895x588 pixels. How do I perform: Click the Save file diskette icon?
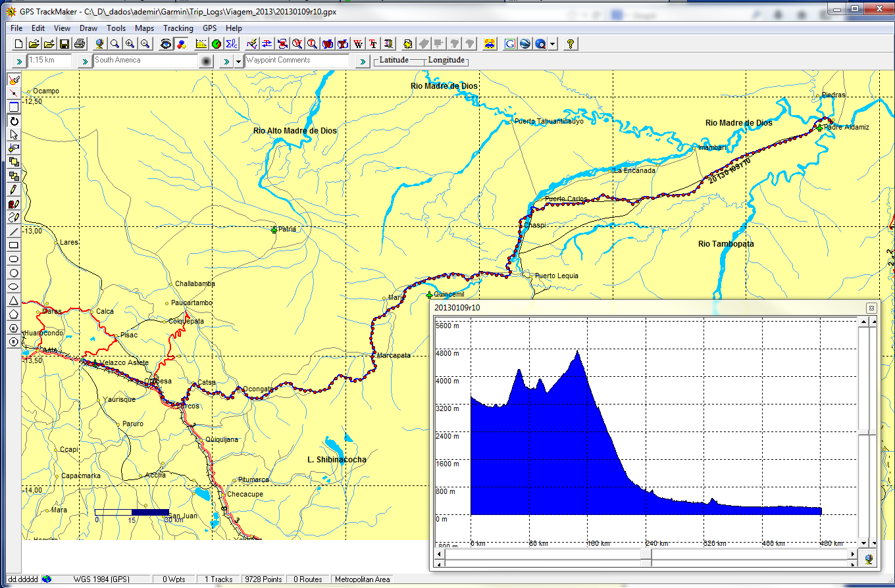[64, 44]
